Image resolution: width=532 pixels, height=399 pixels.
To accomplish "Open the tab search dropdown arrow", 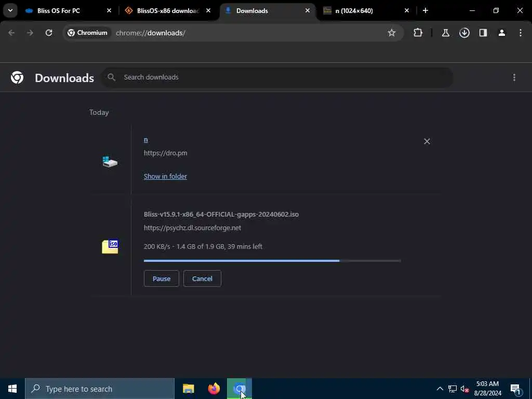I will (x=10, y=10).
